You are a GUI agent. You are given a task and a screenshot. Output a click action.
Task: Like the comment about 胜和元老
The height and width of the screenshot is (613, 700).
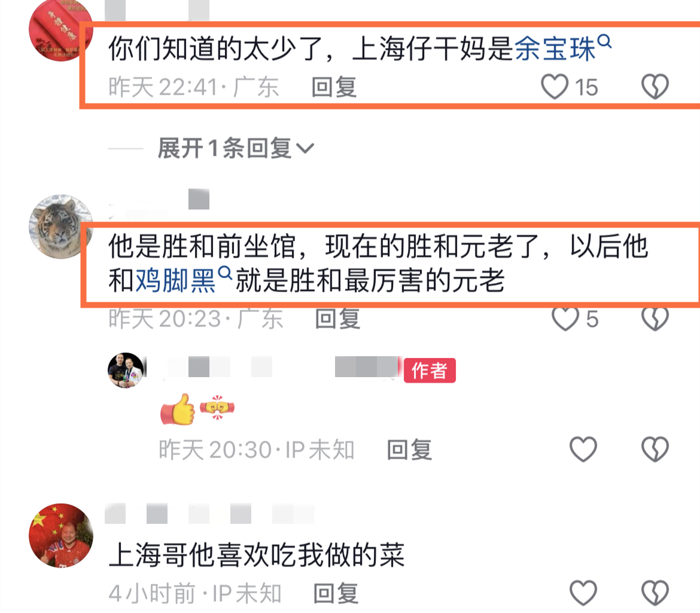point(565,318)
